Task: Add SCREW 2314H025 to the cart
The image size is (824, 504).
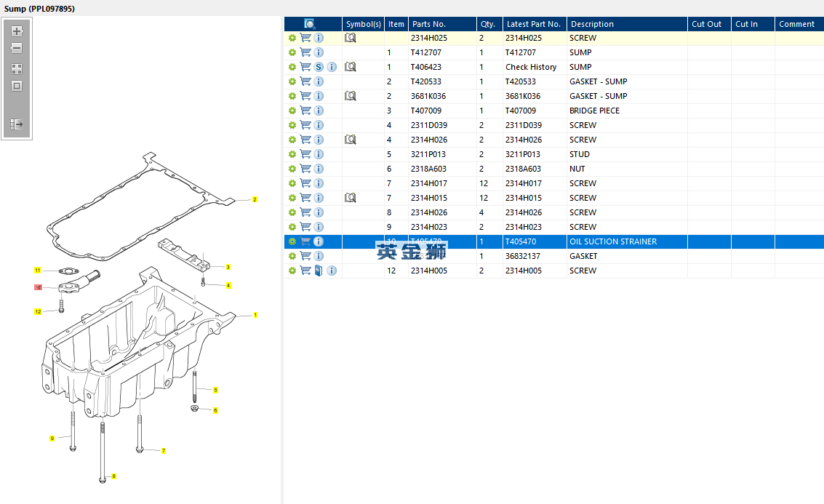Action: 305,38
